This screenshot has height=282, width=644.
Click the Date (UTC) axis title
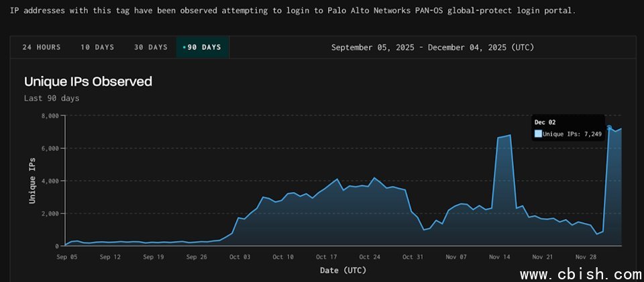coord(344,270)
